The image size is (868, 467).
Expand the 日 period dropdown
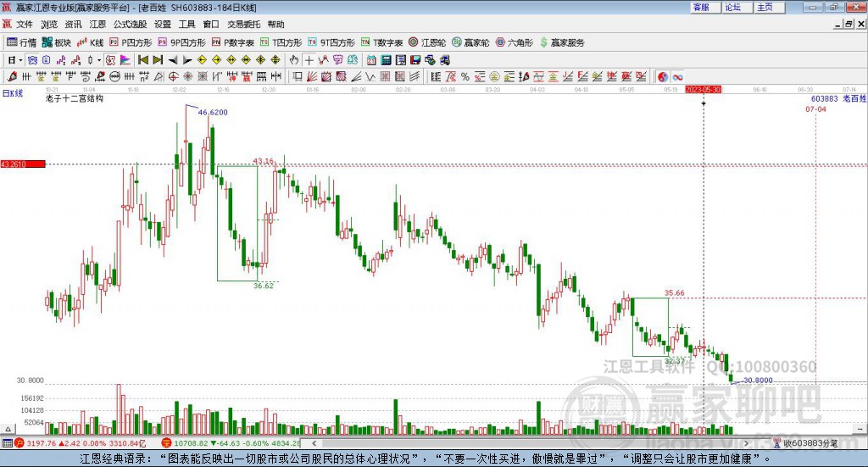20,60
